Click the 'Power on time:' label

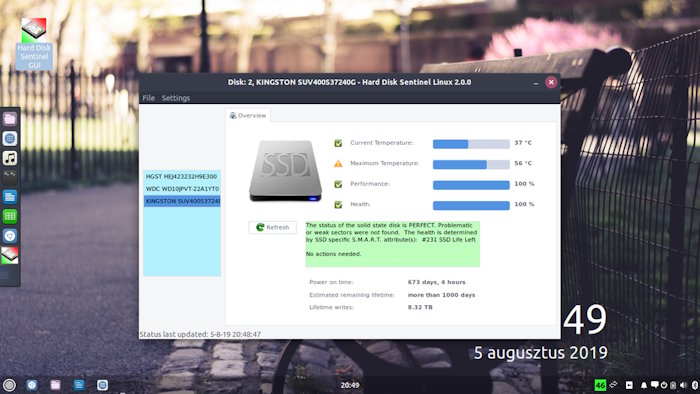click(331, 282)
